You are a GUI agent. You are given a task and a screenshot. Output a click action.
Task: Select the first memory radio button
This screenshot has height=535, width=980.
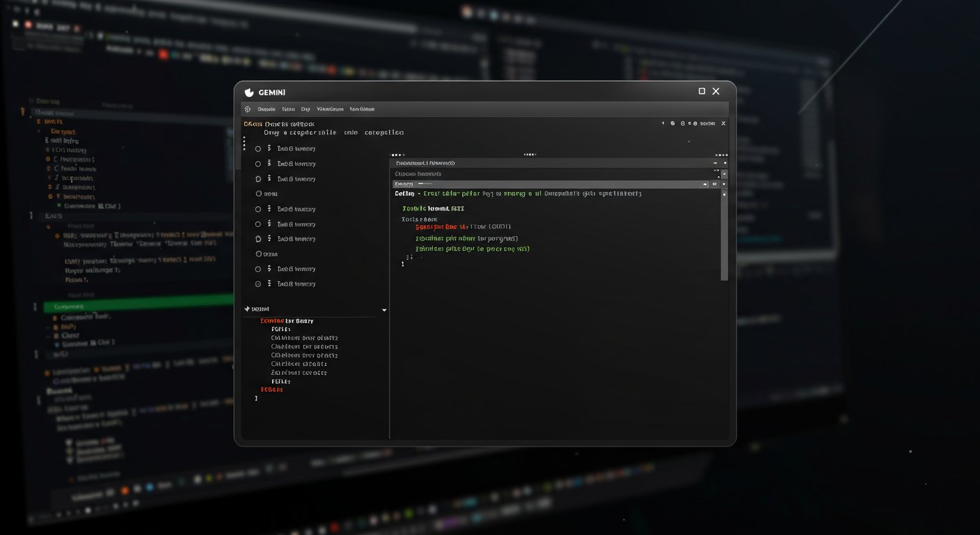coord(258,148)
